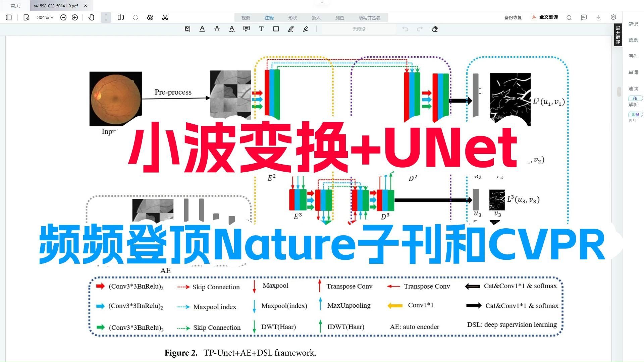The height and width of the screenshot is (362, 644).
Task: Select the squiggly underline tool
Action: pos(232,29)
